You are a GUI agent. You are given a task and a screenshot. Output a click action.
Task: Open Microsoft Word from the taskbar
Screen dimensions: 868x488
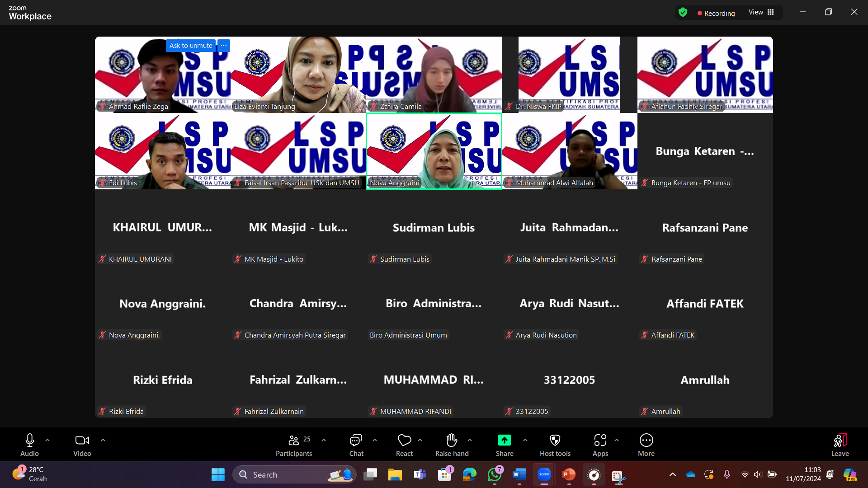point(519,474)
